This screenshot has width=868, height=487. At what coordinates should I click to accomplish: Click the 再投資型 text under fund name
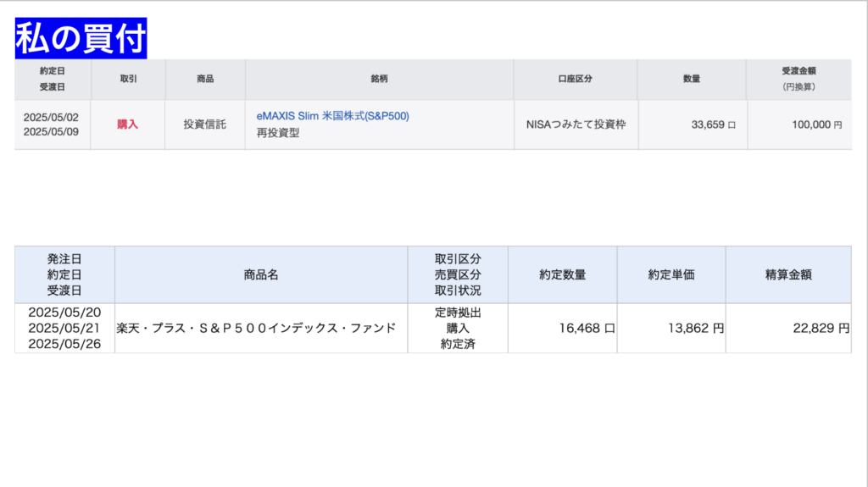click(x=278, y=133)
